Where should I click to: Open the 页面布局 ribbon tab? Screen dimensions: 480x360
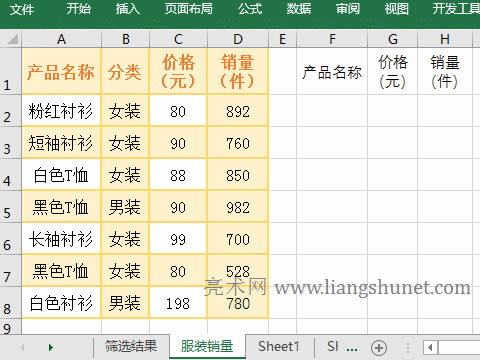(x=189, y=9)
